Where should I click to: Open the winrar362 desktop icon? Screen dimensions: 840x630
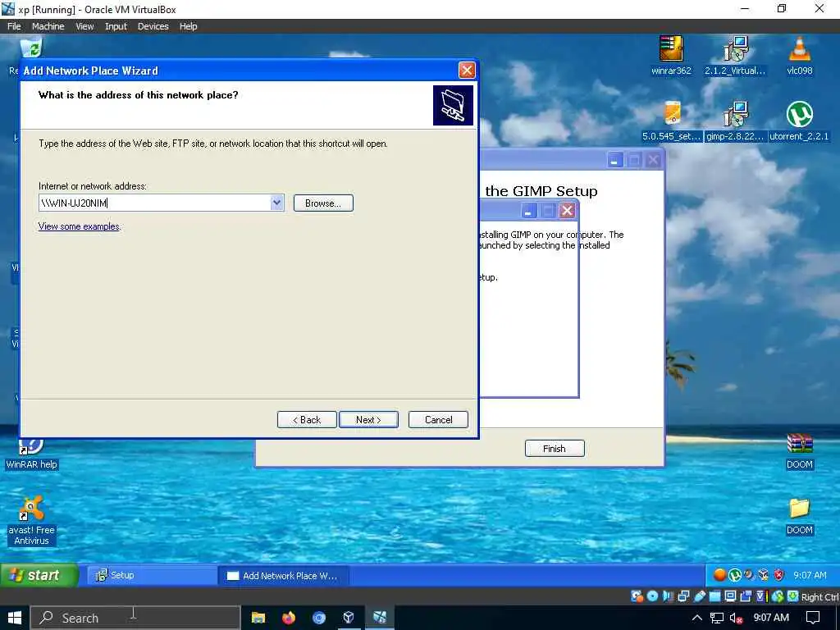tap(671, 56)
